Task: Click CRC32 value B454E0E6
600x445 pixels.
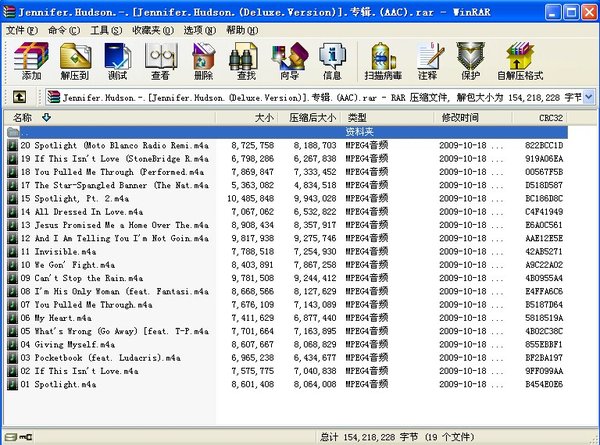Action: coord(544,384)
